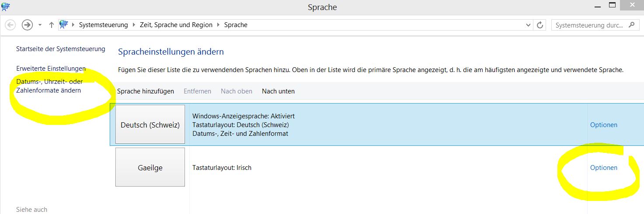The height and width of the screenshot is (214, 644).
Task: Click Tastaturlayout: Irisch text
Action: (222, 168)
